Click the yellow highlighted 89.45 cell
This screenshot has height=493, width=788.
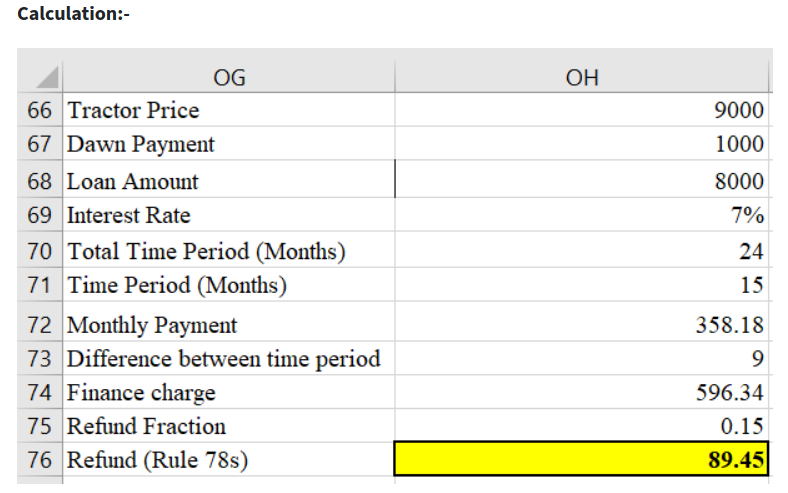click(x=582, y=460)
